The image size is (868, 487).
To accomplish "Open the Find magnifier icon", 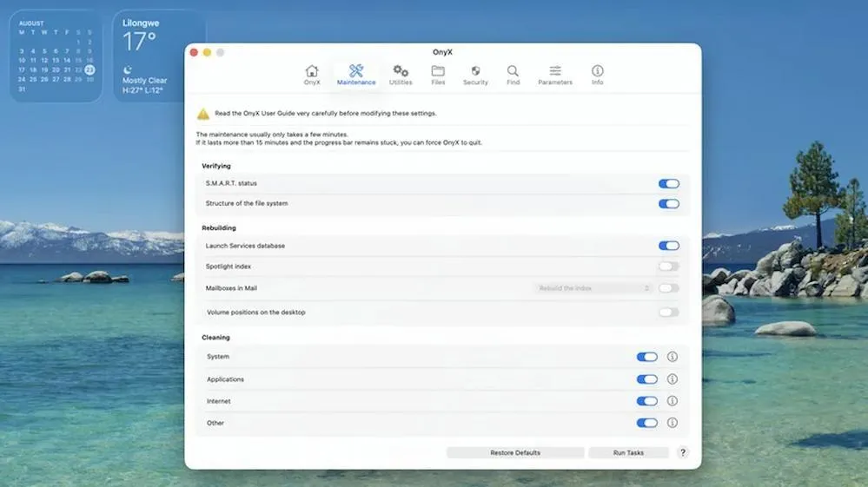I will click(513, 71).
